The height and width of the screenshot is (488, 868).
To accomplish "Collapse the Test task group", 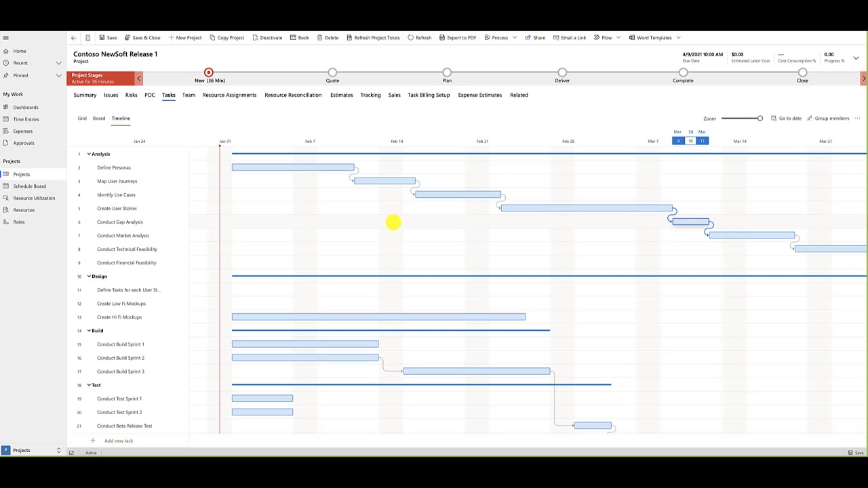I will (x=89, y=385).
